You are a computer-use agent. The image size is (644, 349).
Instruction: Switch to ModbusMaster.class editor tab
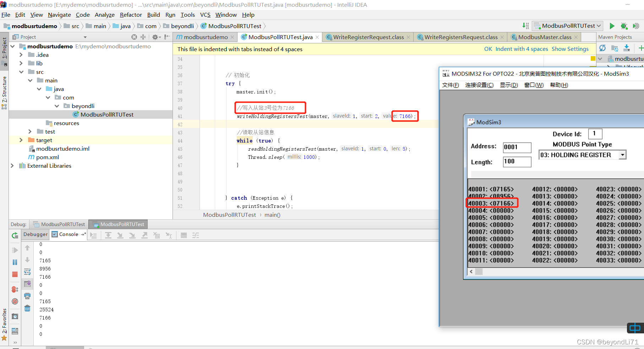[545, 37]
